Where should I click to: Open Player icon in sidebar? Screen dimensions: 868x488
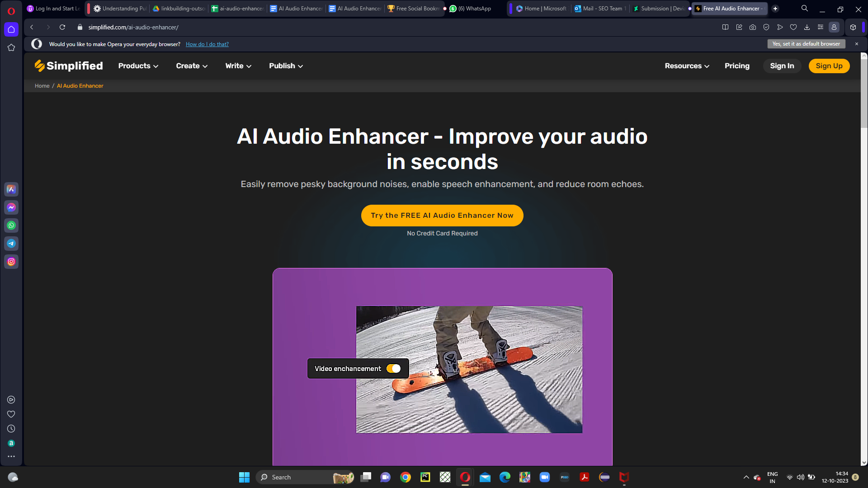pyautogui.click(x=11, y=400)
